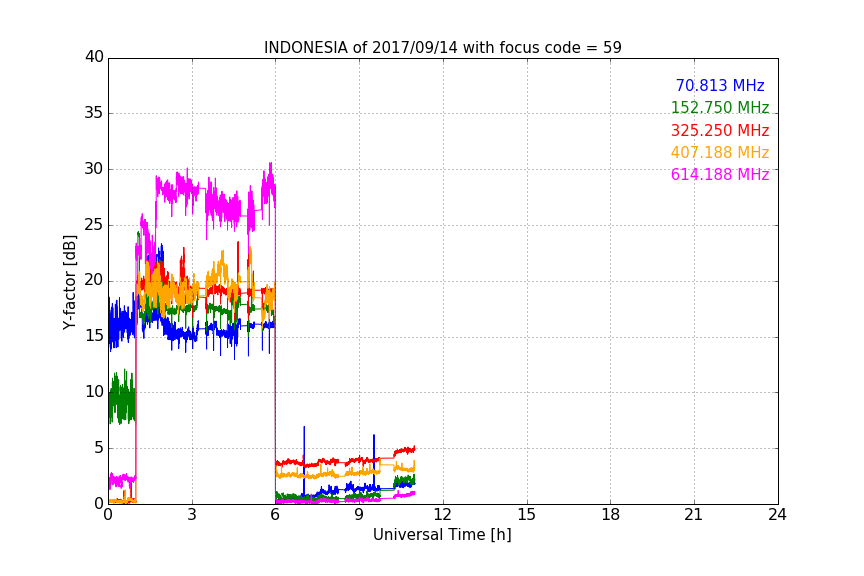Click the y-axis tick label 25
Image resolution: width=864 pixels, height=576 pixels.
pos(94,225)
